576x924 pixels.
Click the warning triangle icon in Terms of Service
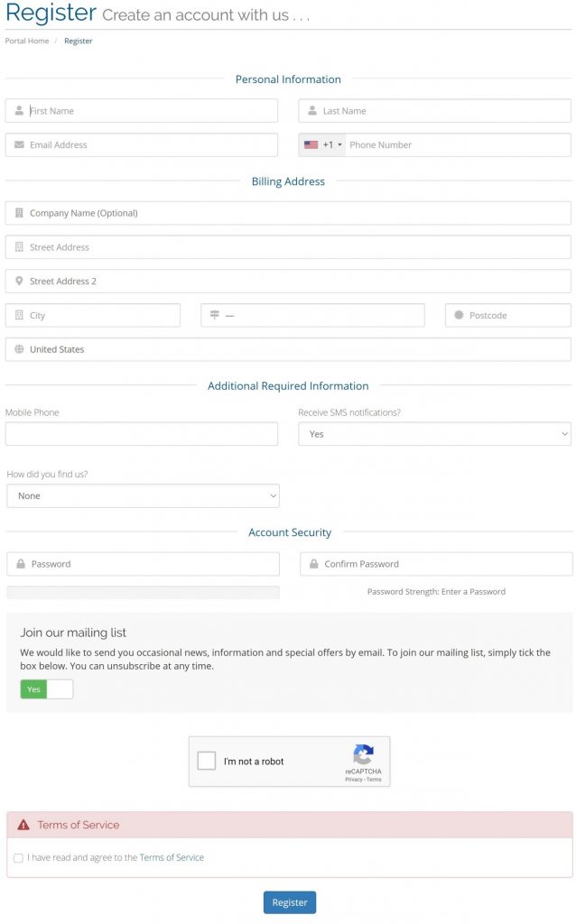click(23, 825)
